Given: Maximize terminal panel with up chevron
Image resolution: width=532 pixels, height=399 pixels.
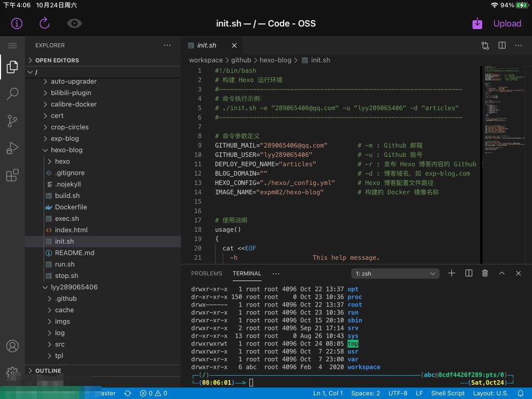Looking at the screenshot, I should click(501, 273).
